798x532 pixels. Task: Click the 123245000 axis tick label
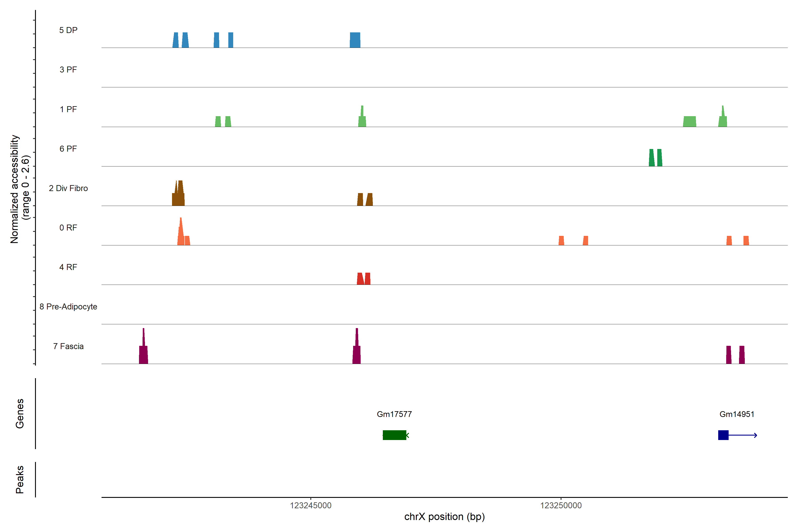pyautogui.click(x=311, y=506)
